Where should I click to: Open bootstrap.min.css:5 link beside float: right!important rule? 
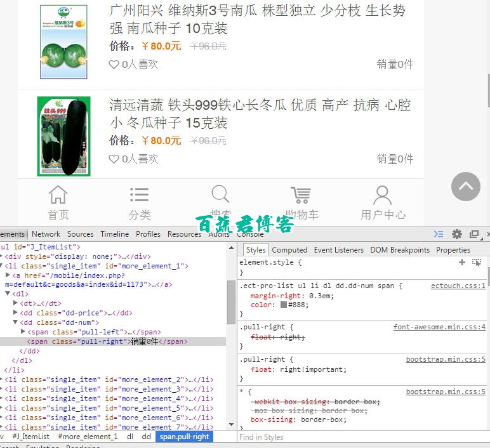[446, 360]
